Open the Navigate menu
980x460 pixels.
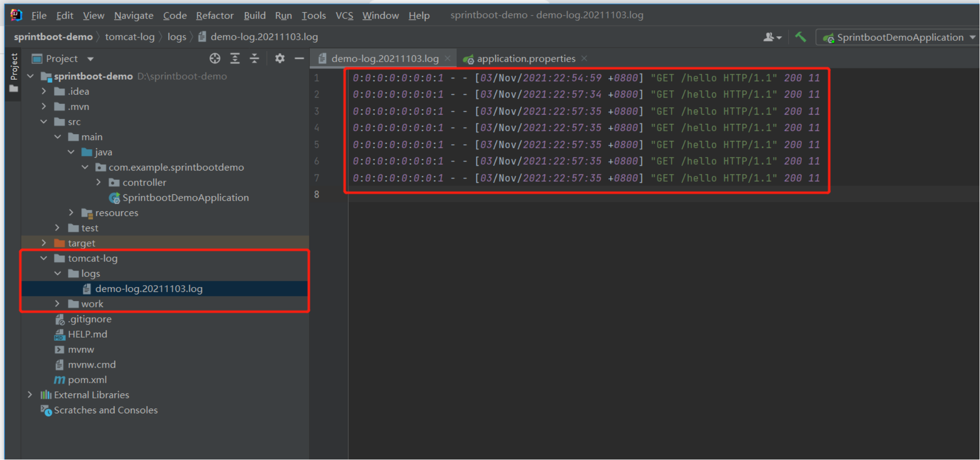(134, 16)
